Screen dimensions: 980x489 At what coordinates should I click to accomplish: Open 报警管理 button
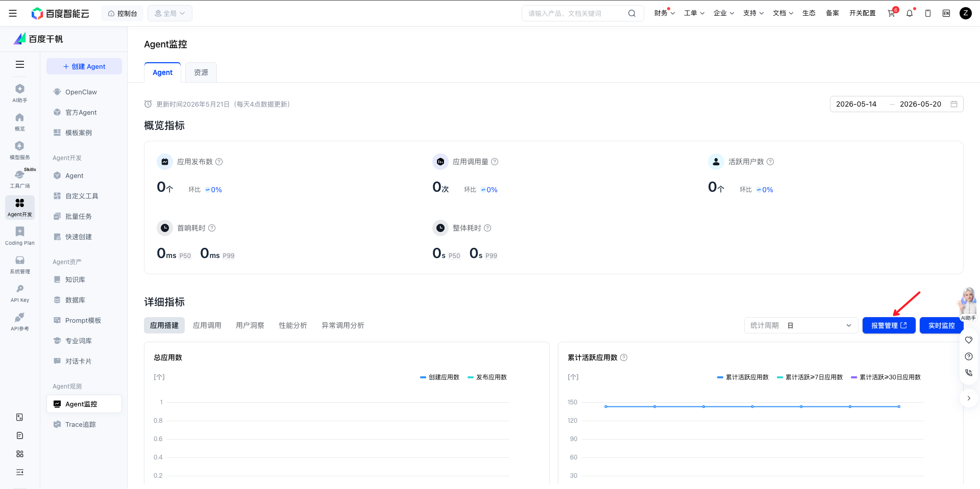(889, 325)
